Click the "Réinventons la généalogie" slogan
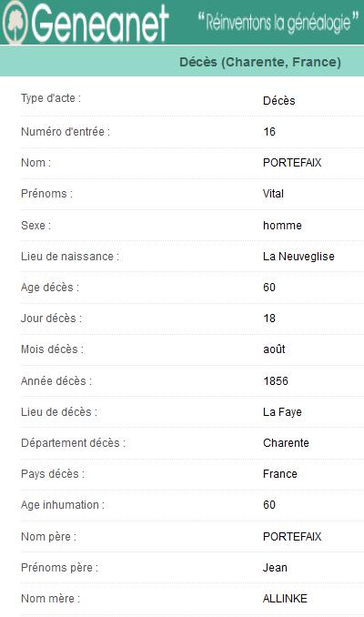364x617 pixels. pos(278,23)
